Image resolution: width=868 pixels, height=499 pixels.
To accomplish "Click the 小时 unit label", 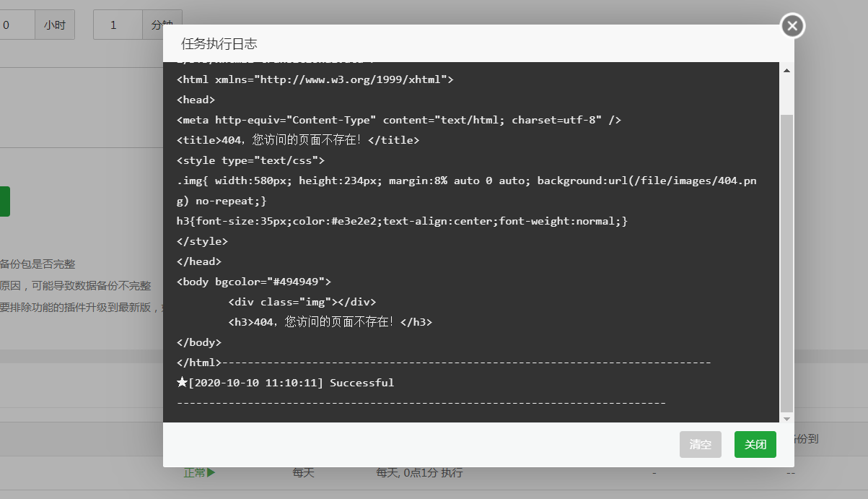I will pos(55,25).
